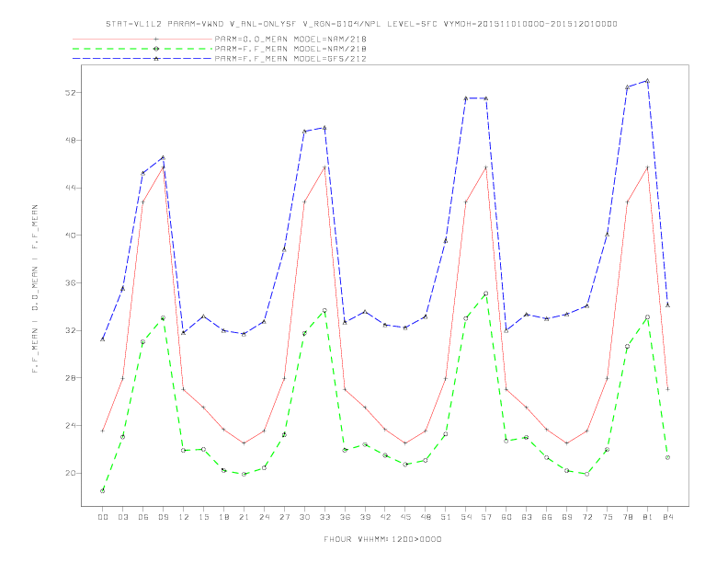Image resolution: width=728 pixels, height=563 pixels.
Task: Click the x-axis forecast hour label 66
Action: [547, 517]
